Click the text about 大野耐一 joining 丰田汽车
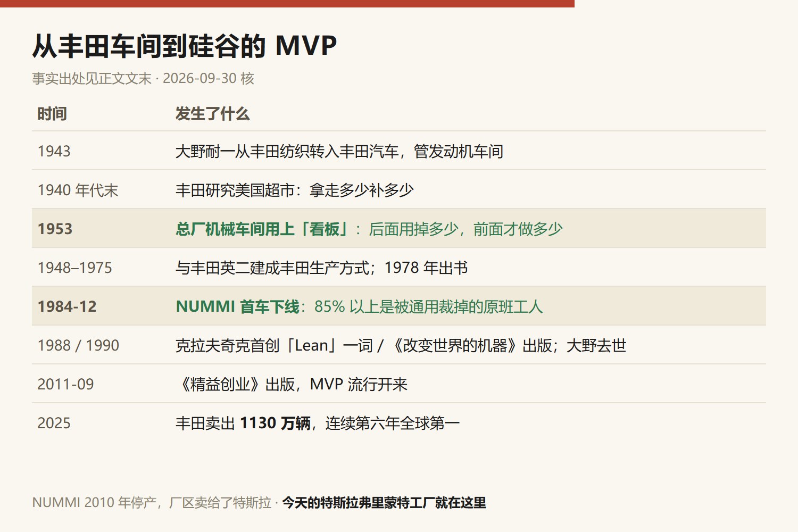 339,151
